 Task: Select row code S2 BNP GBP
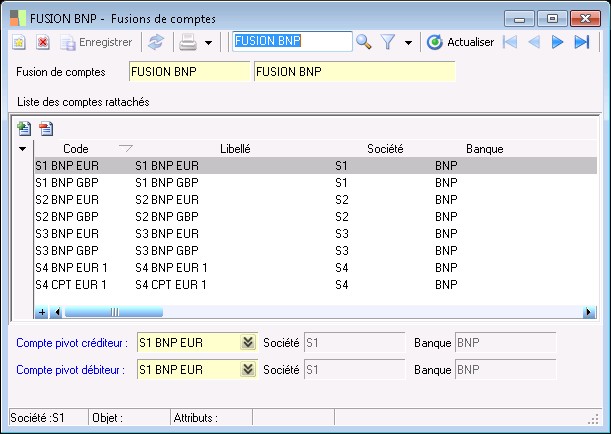(x=67, y=217)
